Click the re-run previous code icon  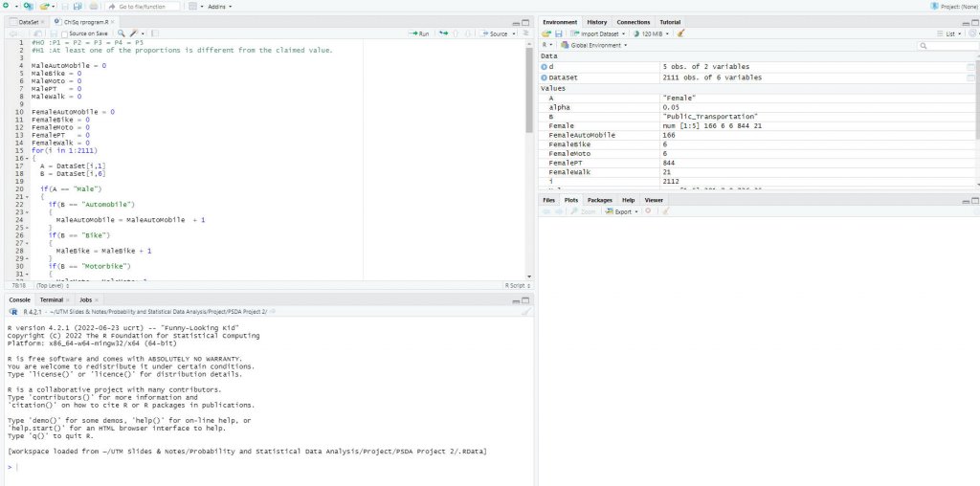click(x=444, y=33)
